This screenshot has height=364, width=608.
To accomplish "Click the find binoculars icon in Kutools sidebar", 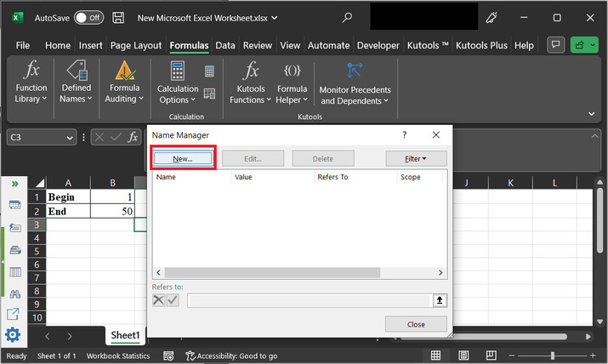I will tap(14, 293).
